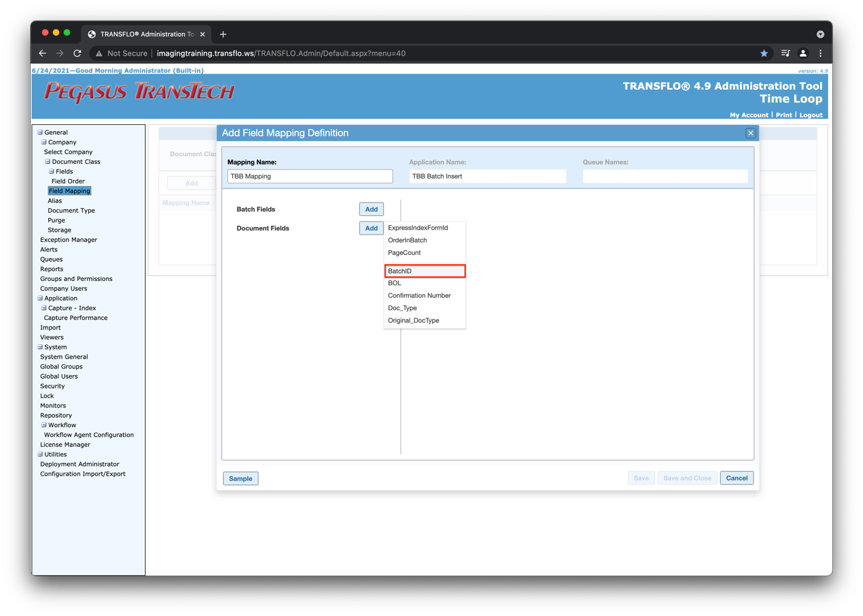The width and height of the screenshot is (863, 616).
Task: Collapse the General tree node
Action: [x=40, y=132]
